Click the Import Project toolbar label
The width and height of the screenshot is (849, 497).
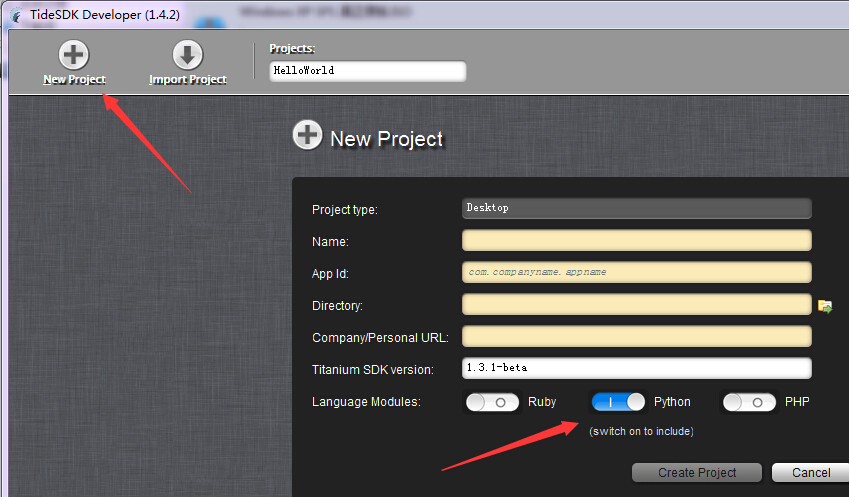click(x=188, y=80)
